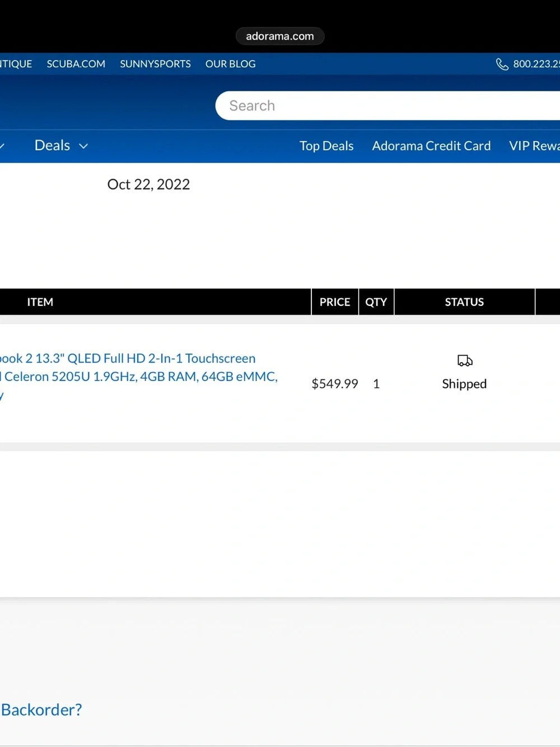Click the Shipped status text
Image resolution: width=560 pixels, height=747 pixels.
pyautogui.click(x=464, y=384)
